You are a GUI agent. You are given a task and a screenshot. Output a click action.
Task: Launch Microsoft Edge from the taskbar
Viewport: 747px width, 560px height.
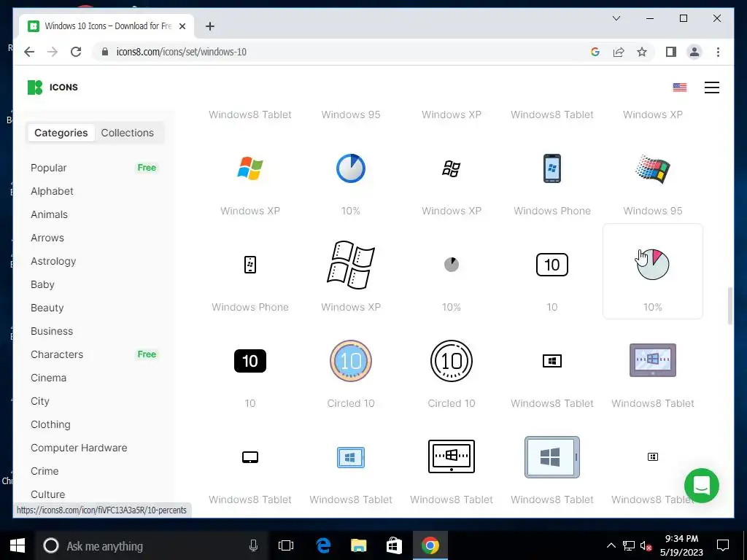[x=323, y=545]
